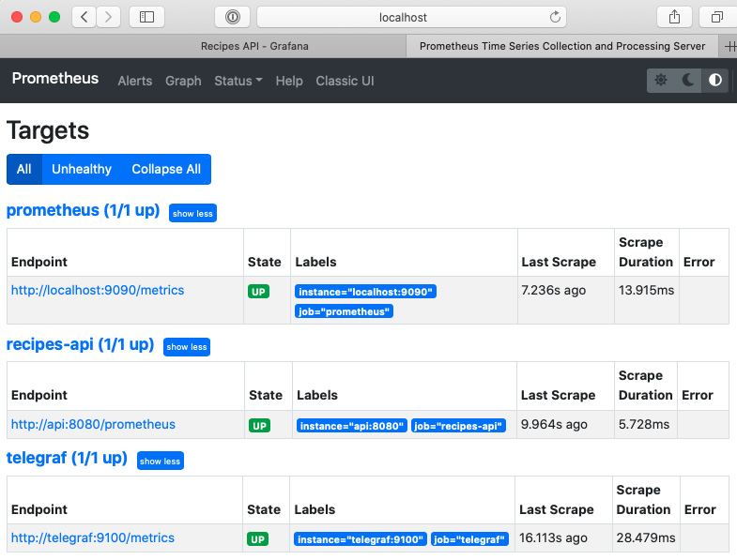Click the instance="api:8080" label

pyautogui.click(x=351, y=426)
